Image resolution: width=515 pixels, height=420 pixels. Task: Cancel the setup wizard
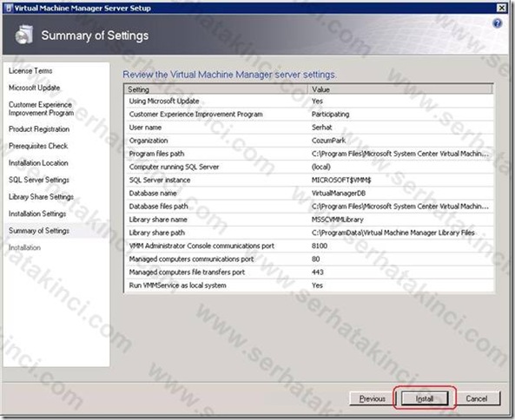pos(476,398)
